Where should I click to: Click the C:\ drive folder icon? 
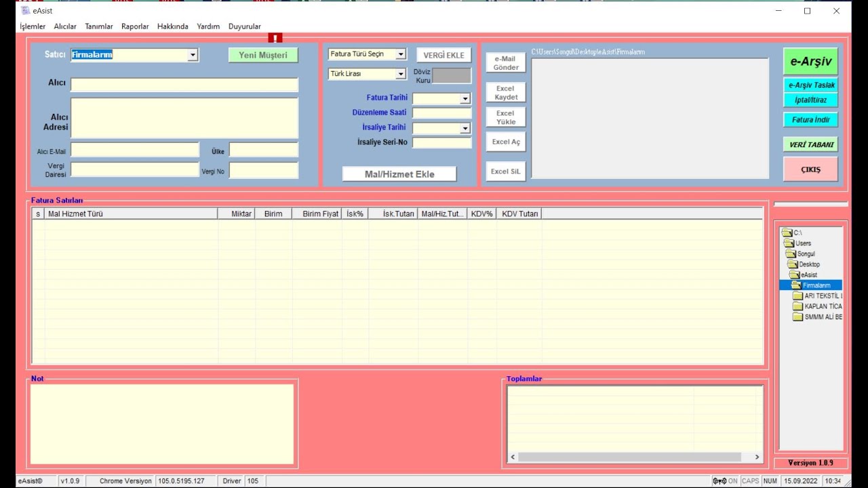(787, 232)
